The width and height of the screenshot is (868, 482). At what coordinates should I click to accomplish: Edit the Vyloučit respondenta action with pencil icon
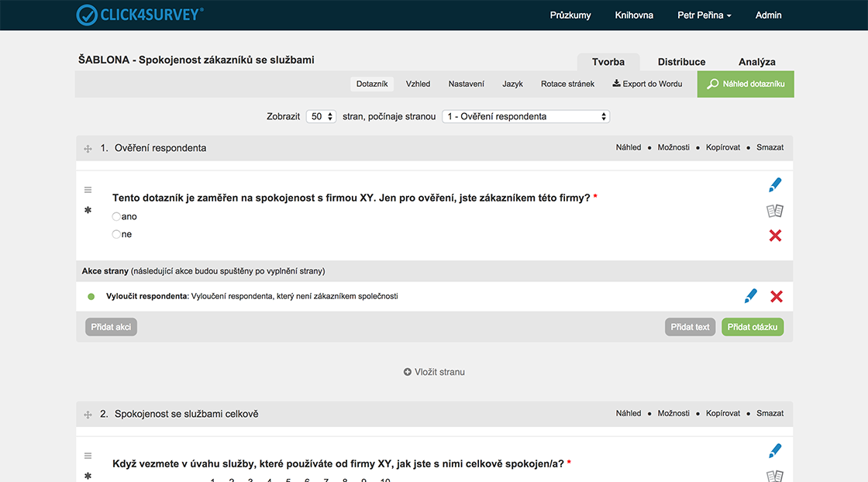[750, 296]
